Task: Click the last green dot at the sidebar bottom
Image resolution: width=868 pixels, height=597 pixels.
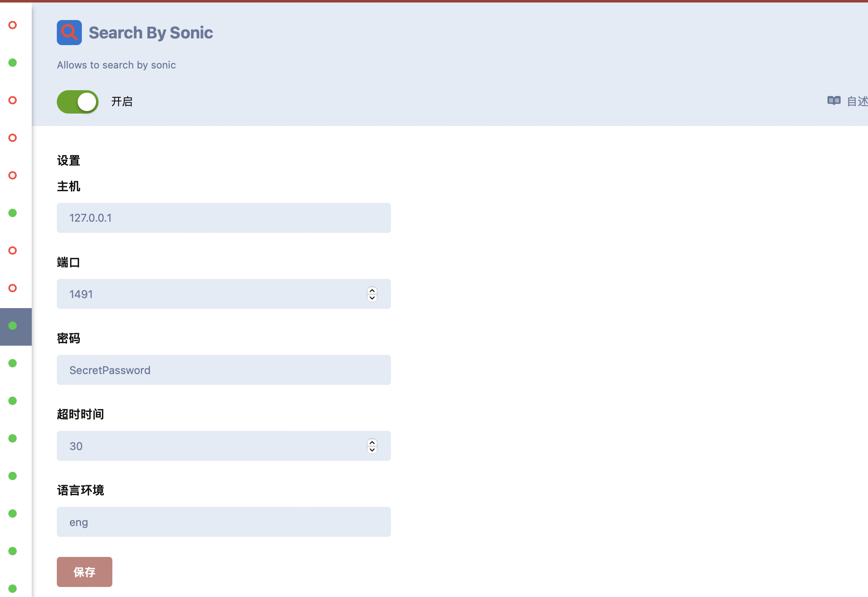Action: [13, 589]
